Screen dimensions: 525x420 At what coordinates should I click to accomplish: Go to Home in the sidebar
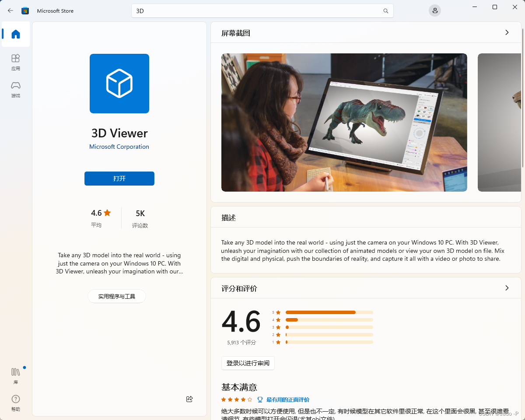pyautogui.click(x=16, y=34)
